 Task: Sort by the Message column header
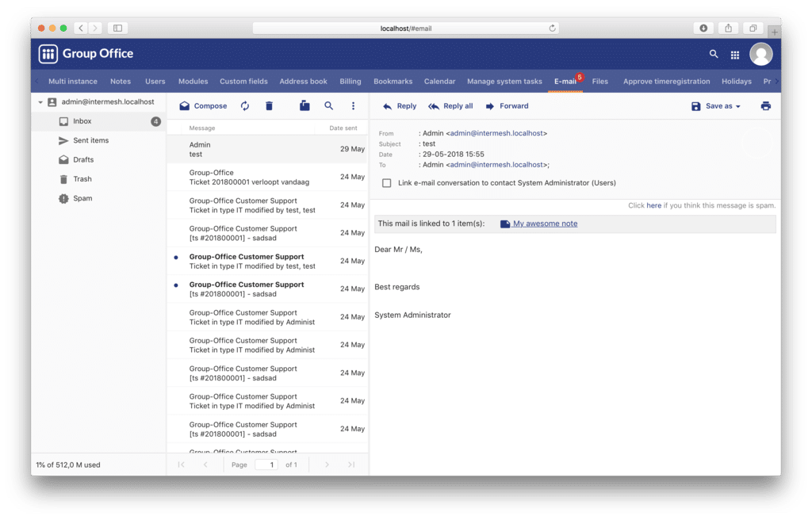tap(202, 128)
